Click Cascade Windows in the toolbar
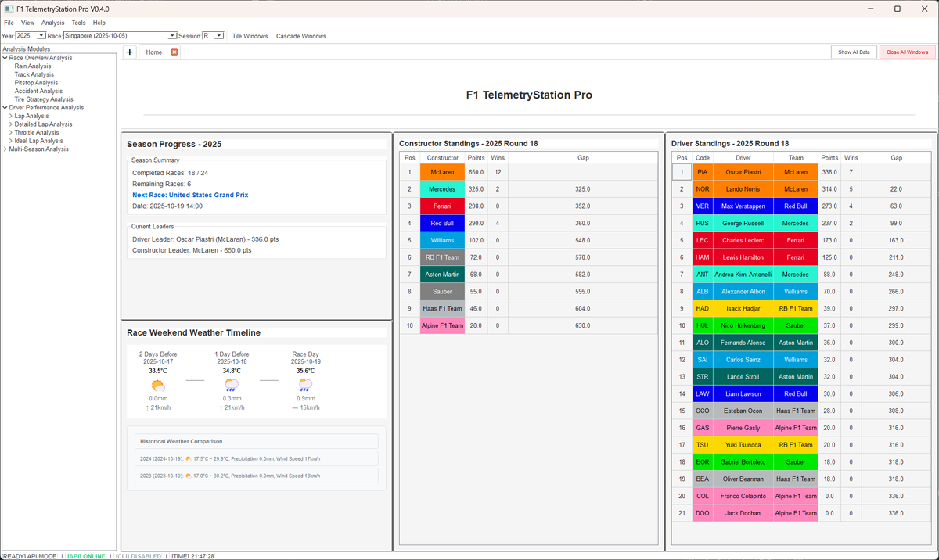 pos(301,36)
